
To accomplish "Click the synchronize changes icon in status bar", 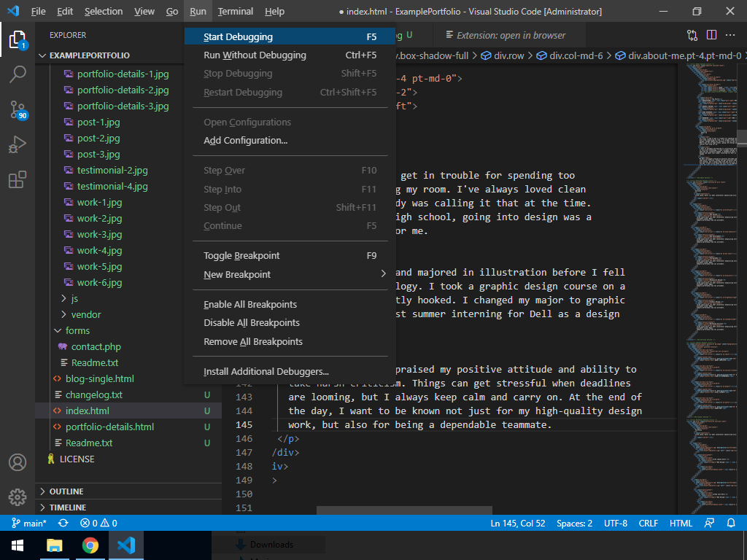I will point(63,523).
